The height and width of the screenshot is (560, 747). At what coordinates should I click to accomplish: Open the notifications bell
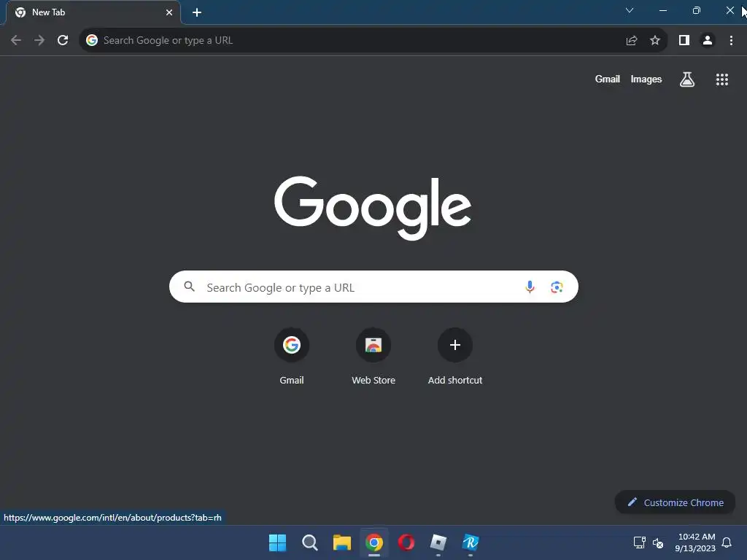pyautogui.click(x=727, y=542)
